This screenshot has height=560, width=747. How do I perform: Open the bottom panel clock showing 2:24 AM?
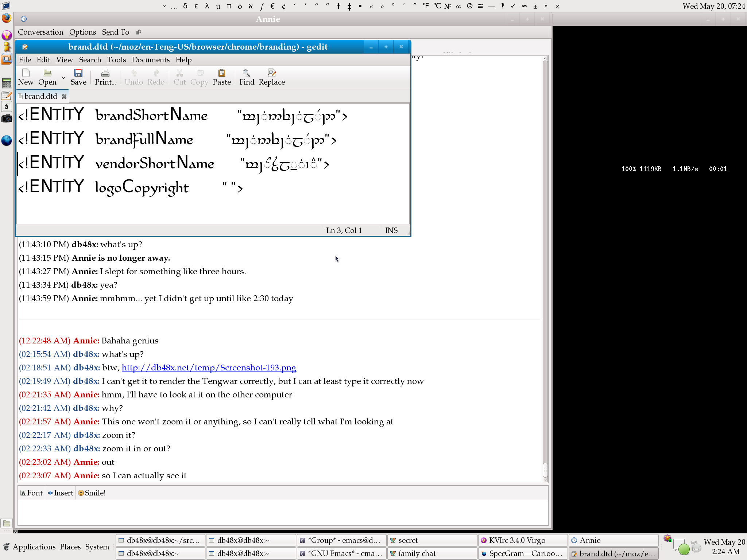click(x=724, y=547)
